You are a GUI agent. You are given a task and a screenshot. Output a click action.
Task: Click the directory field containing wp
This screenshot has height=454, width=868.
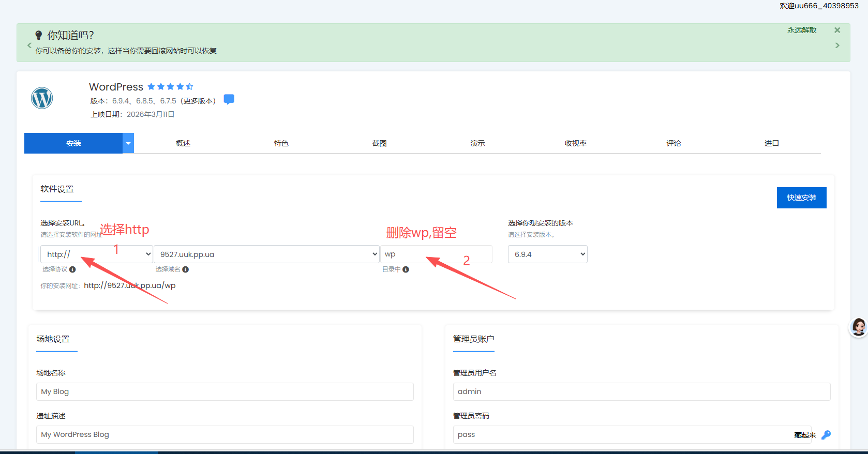(x=437, y=254)
